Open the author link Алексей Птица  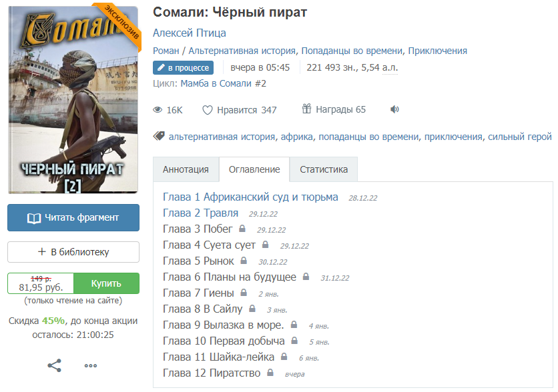[x=190, y=33]
